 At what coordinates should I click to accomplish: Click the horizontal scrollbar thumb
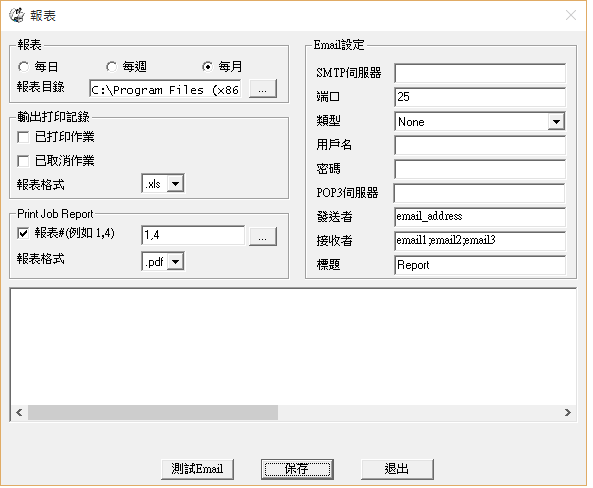point(153,412)
